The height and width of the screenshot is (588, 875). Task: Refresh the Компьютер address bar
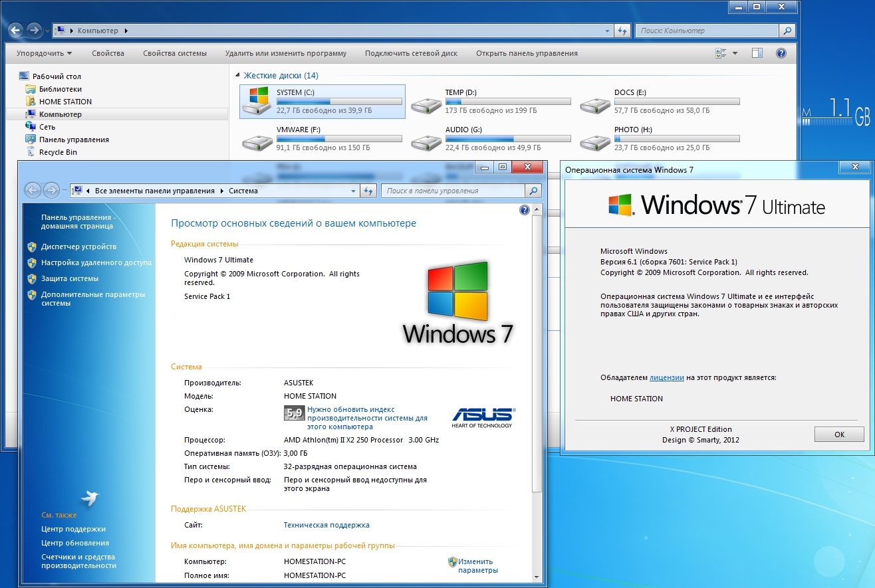point(622,31)
